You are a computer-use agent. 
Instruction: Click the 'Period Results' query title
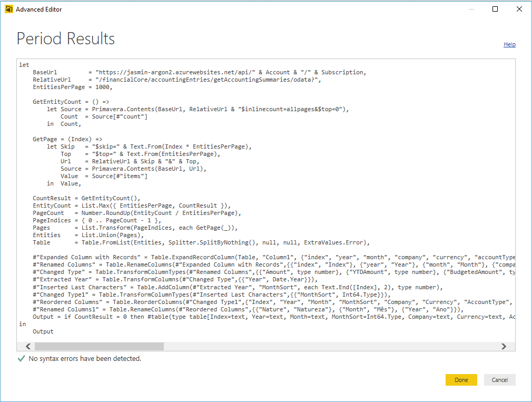point(66,38)
